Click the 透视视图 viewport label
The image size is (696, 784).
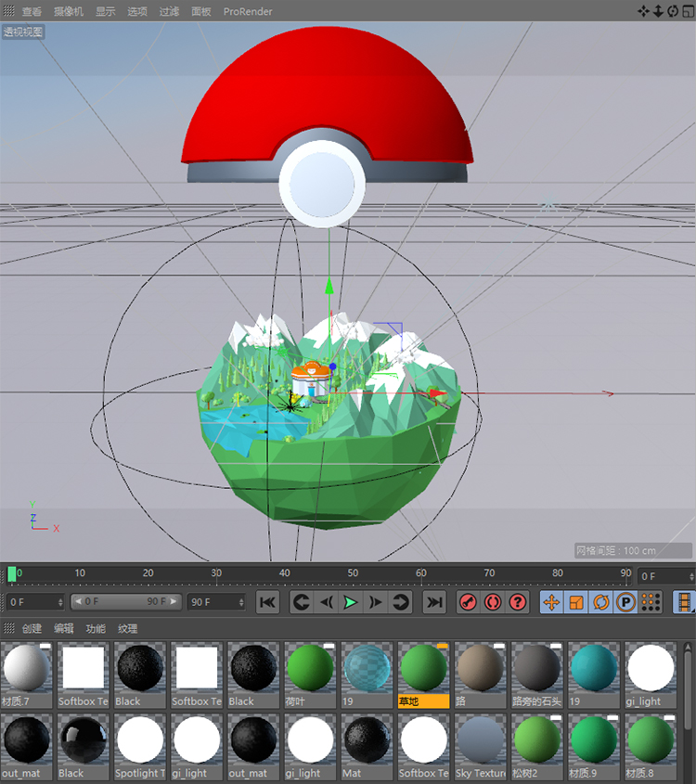(x=23, y=32)
